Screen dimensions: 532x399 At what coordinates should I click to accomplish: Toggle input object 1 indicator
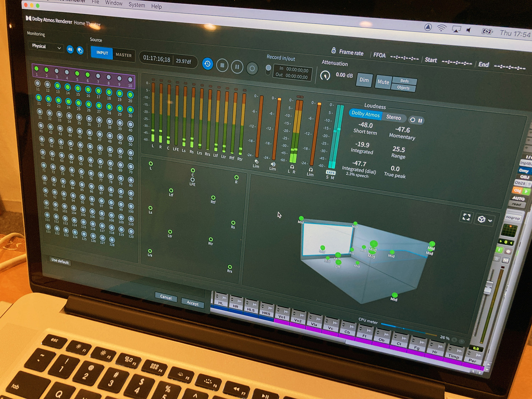coord(37,69)
